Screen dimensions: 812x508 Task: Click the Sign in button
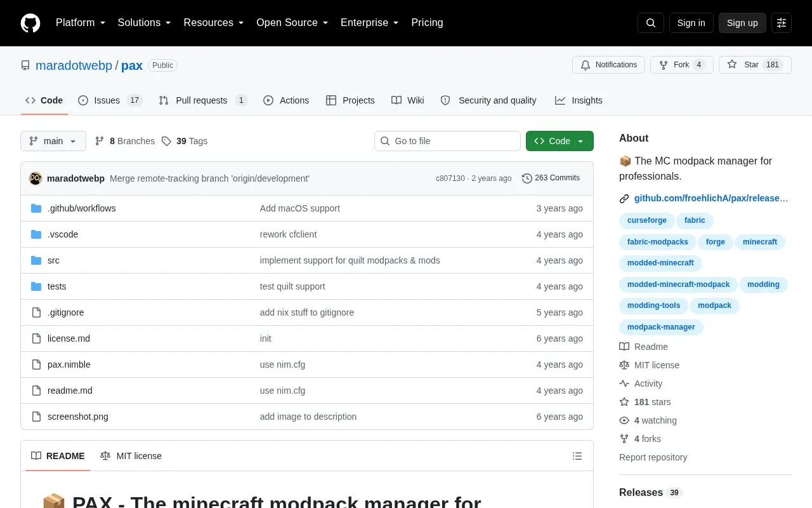[691, 23]
